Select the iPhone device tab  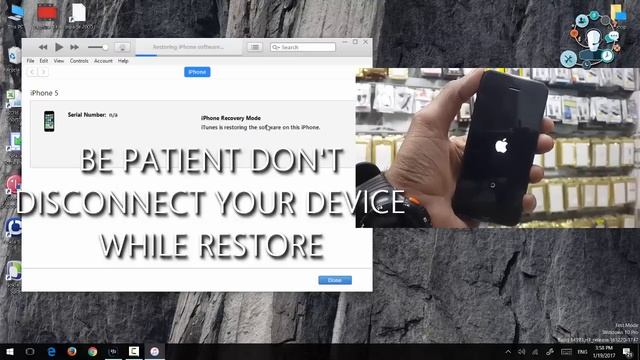coord(197,72)
